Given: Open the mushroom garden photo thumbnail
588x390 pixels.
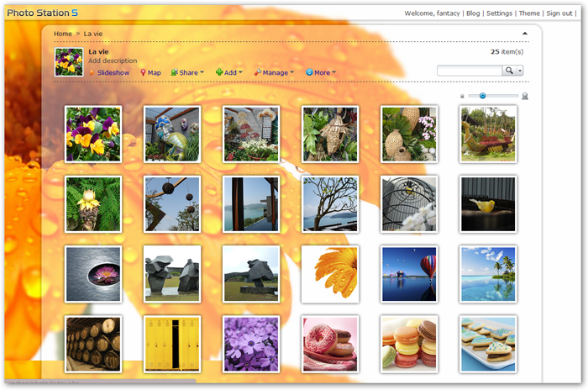Looking at the screenshot, I should 251,134.
